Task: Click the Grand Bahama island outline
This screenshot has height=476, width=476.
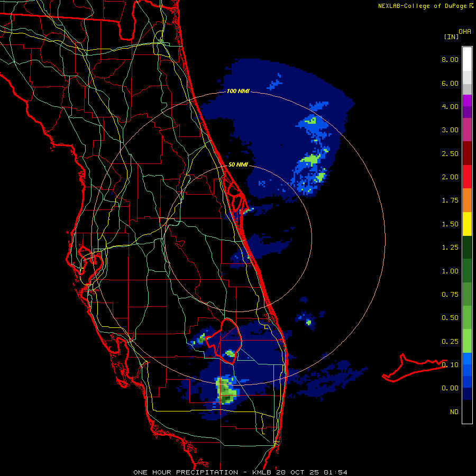Action: (415, 368)
